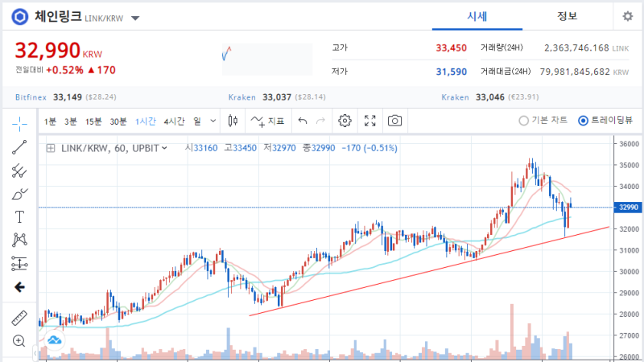644x362 pixels.
Task: Click the Bitfinex price 33,149
Action: tap(68, 97)
